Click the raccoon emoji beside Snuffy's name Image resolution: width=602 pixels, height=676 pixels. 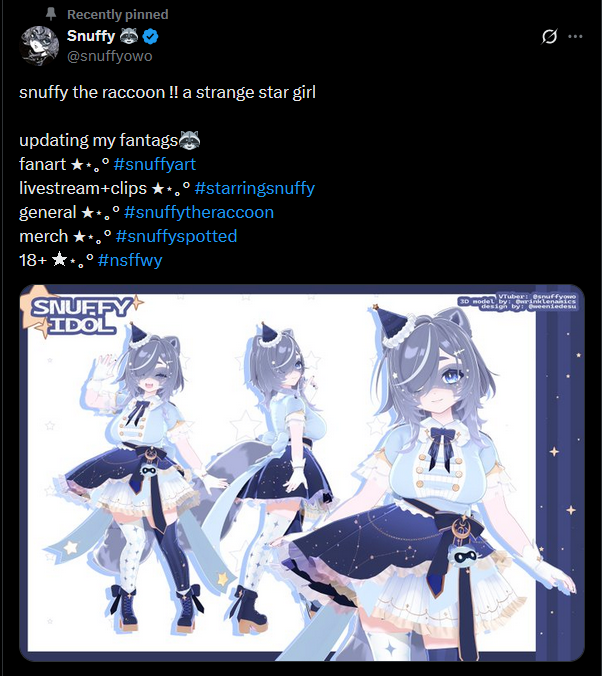coord(129,36)
